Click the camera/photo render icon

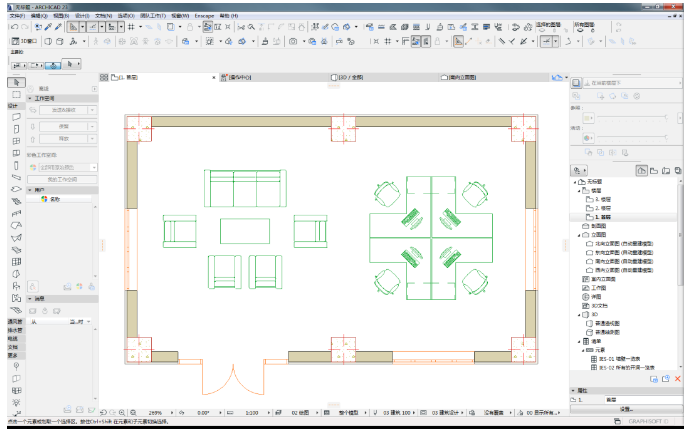pos(293,41)
